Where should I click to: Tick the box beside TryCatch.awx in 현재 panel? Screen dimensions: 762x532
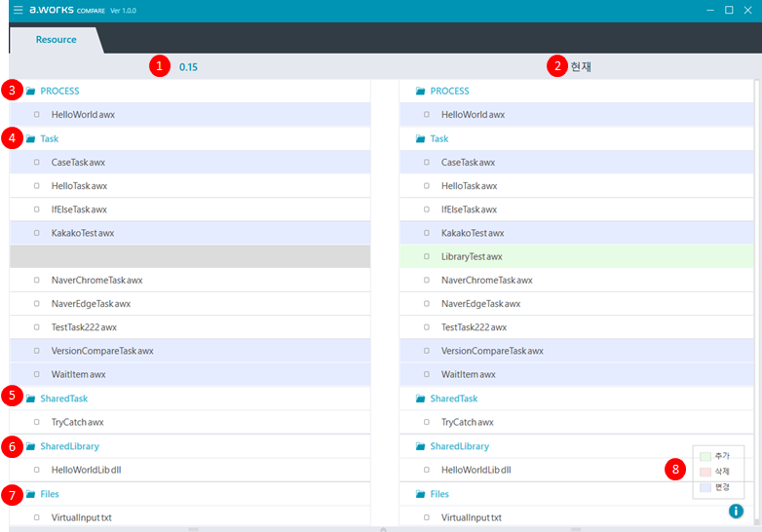coord(427,423)
